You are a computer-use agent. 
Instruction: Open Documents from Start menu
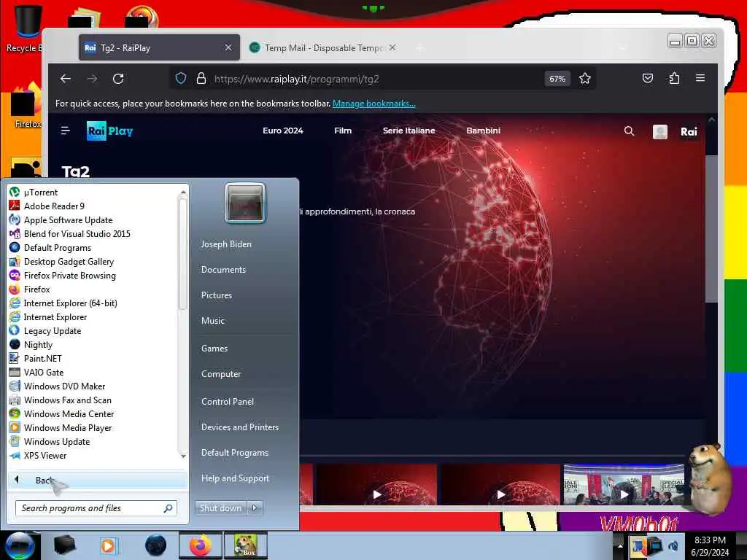pos(223,270)
